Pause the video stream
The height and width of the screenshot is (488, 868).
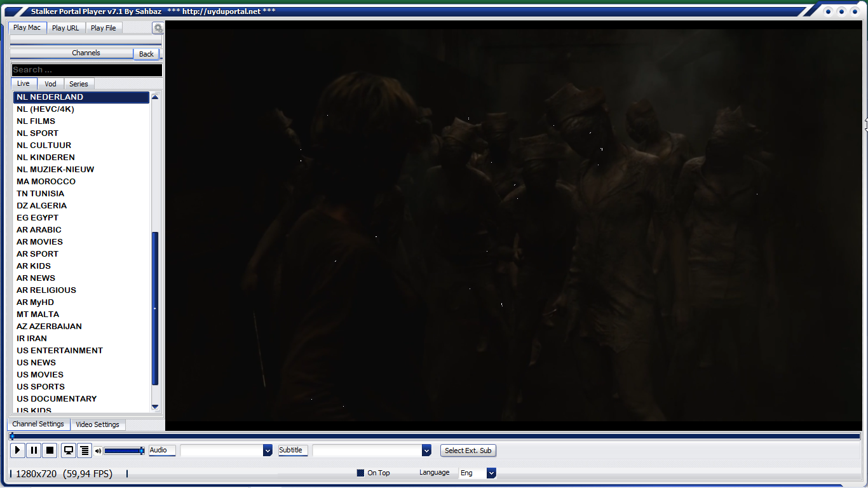pos(34,451)
